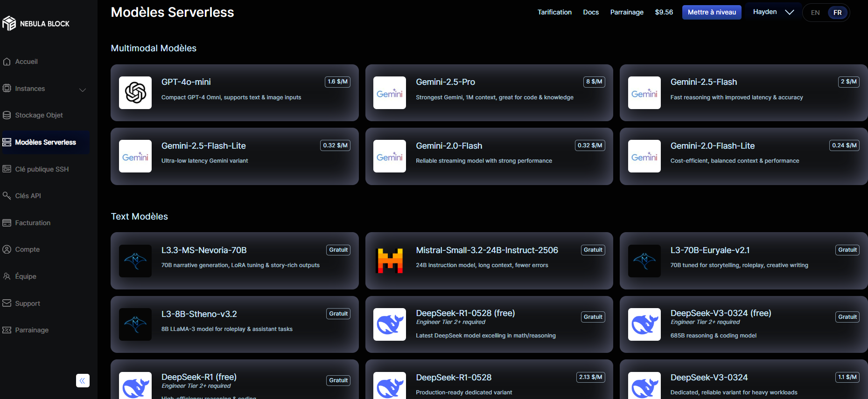Image resolution: width=868 pixels, height=399 pixels.
Task: Collapse the sidebar with double-chevron button
Action: click(83, 381)
